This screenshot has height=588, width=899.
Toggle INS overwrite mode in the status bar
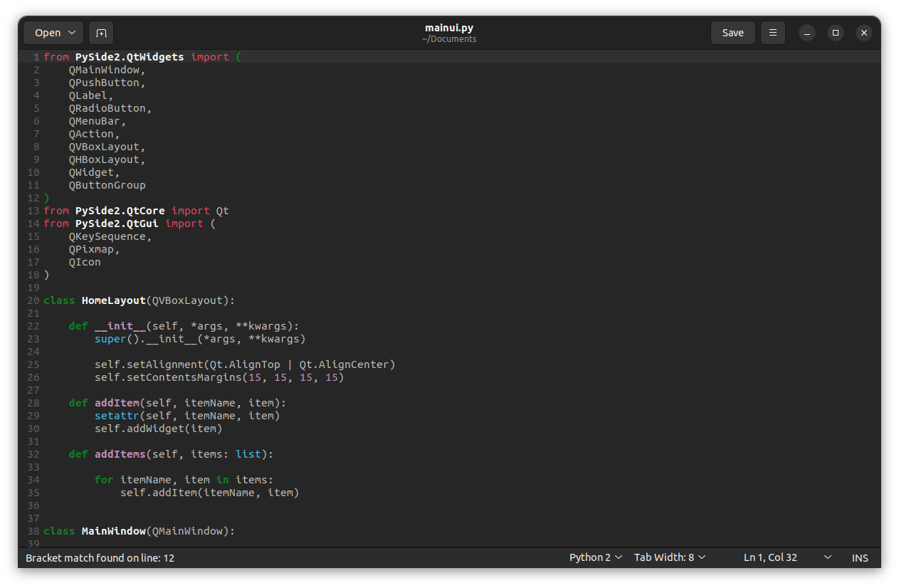(x=859, y=557)
